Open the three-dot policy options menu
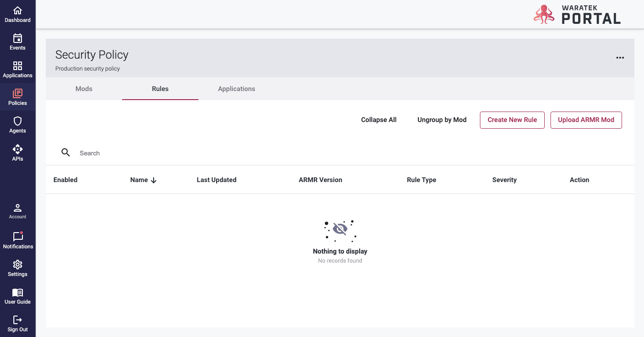This screenshot has width=644, height=337. pos(620,58)
